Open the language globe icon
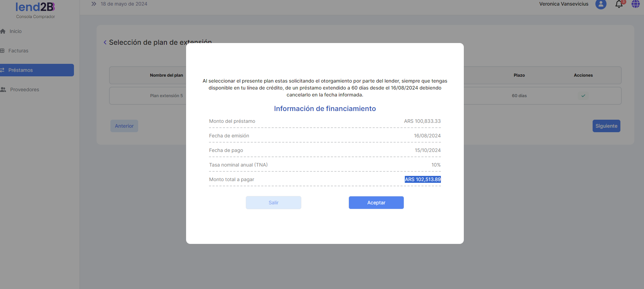The height and width of the screenshot is (289, 644). [635, 4]
